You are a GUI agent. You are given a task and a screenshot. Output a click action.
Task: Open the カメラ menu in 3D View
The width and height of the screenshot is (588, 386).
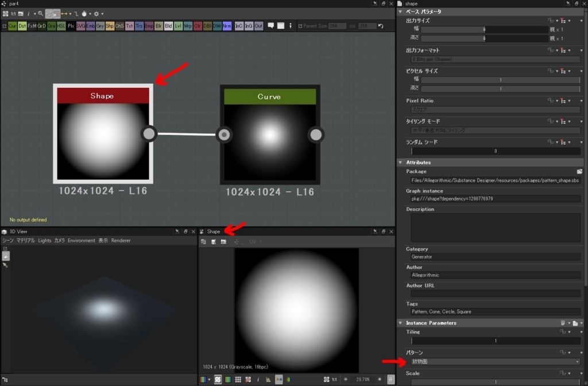pyautogui.click(x=59, y=241)
